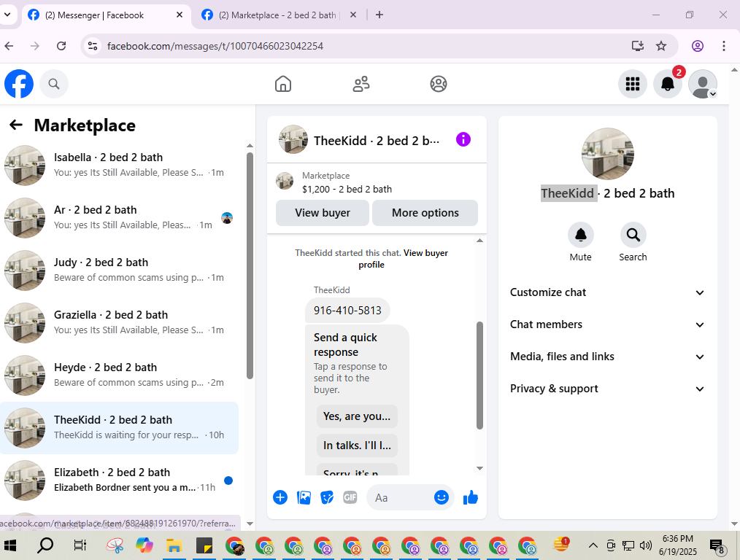Click the browser address bar URL
Viewport: 740px width, 560px height.
point(215,46)
